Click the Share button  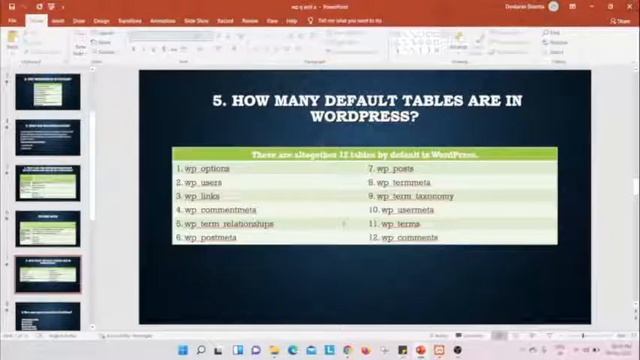[620, 21]
